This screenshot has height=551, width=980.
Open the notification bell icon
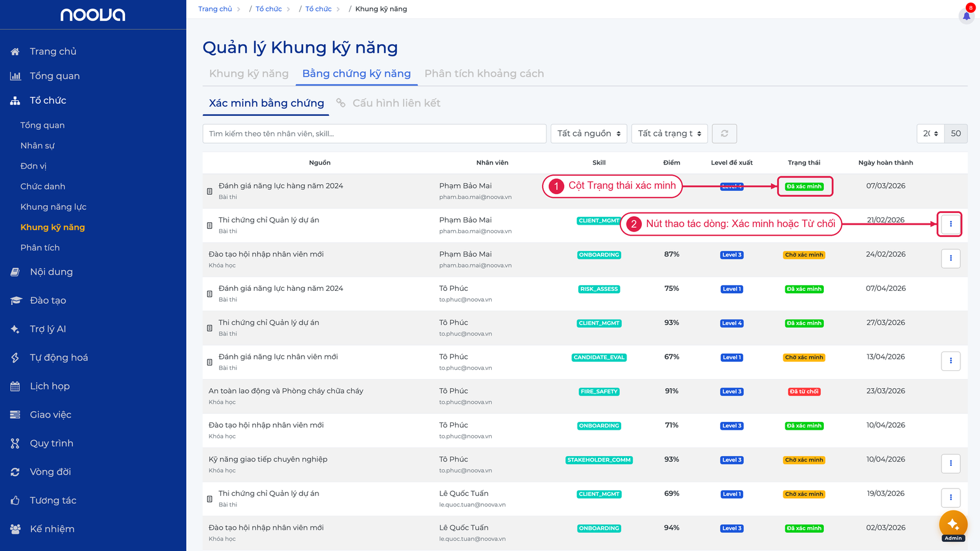967,16
